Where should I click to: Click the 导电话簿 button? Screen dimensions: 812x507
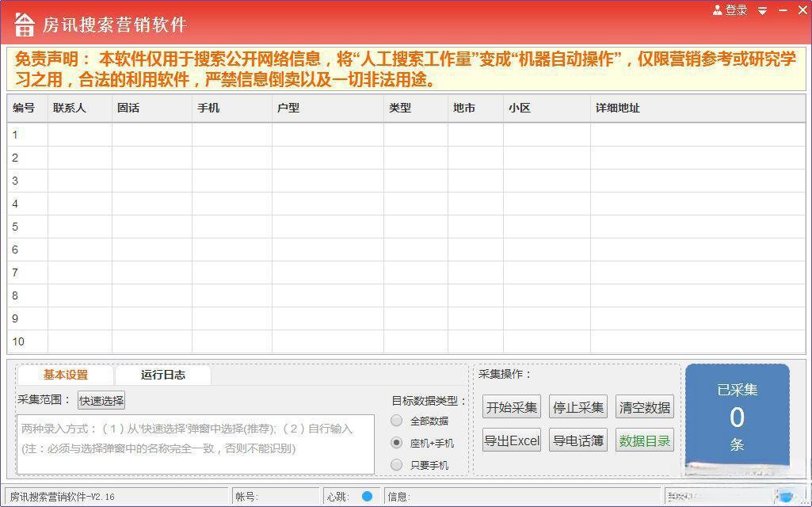click(x=578, y=440)
